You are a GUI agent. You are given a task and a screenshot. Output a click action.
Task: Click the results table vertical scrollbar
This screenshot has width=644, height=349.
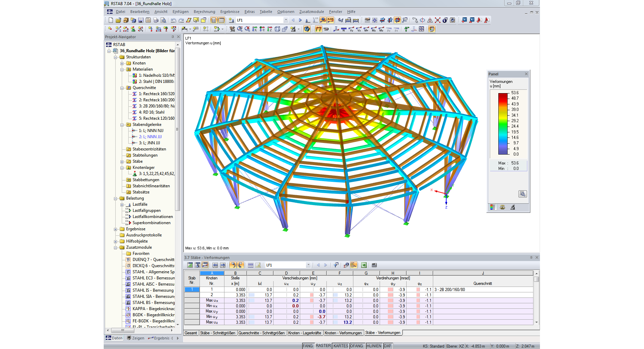[x=537, y=297]
